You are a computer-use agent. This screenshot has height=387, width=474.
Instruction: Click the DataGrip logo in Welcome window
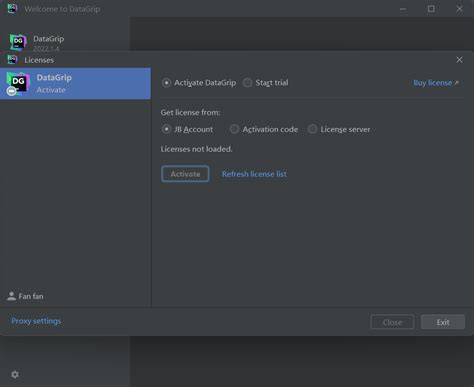(18, 42)
